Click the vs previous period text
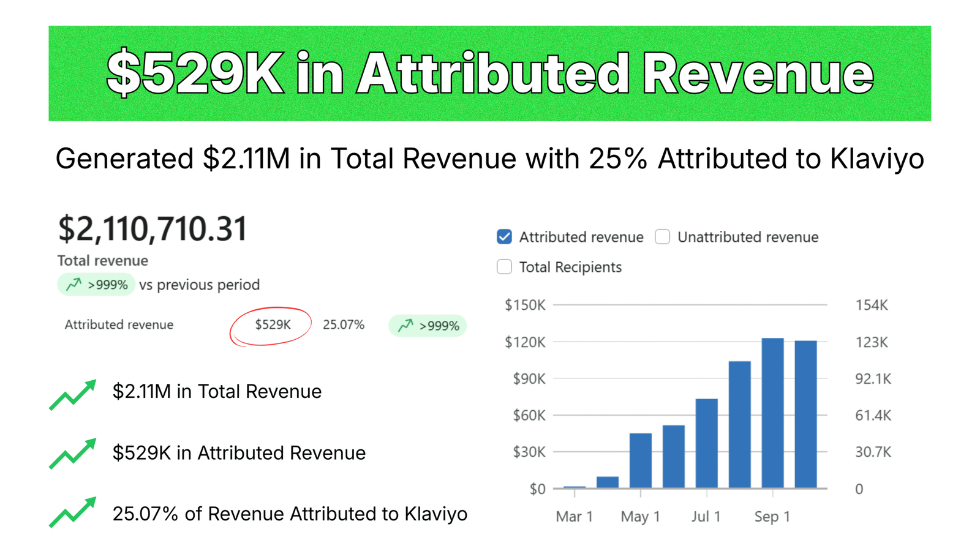 [x=200, y=285]
